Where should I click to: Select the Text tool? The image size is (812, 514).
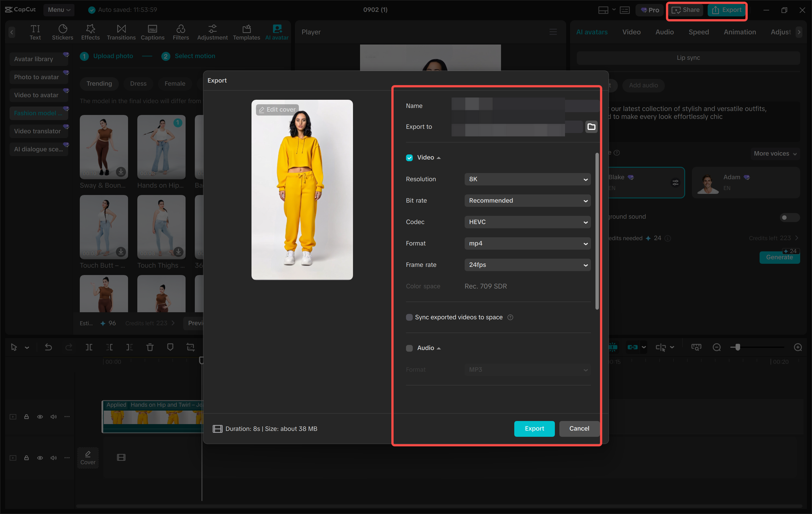pos(35,32)
